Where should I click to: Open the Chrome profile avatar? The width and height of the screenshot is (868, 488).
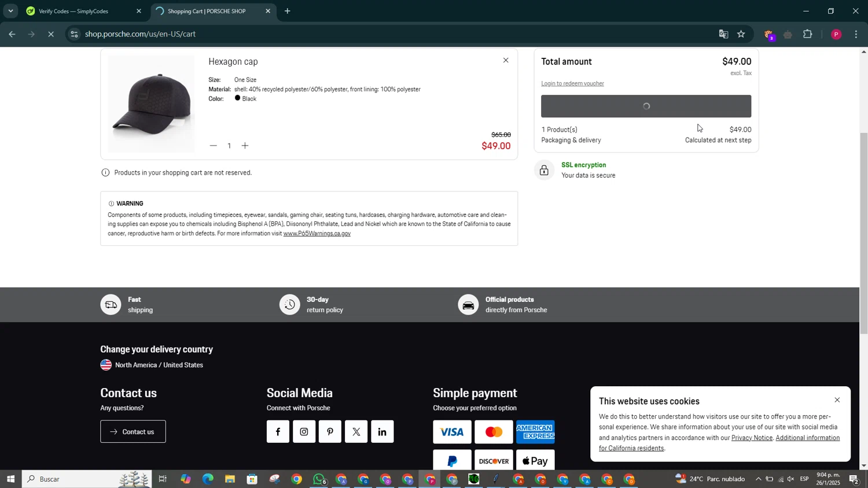point(836,35)
